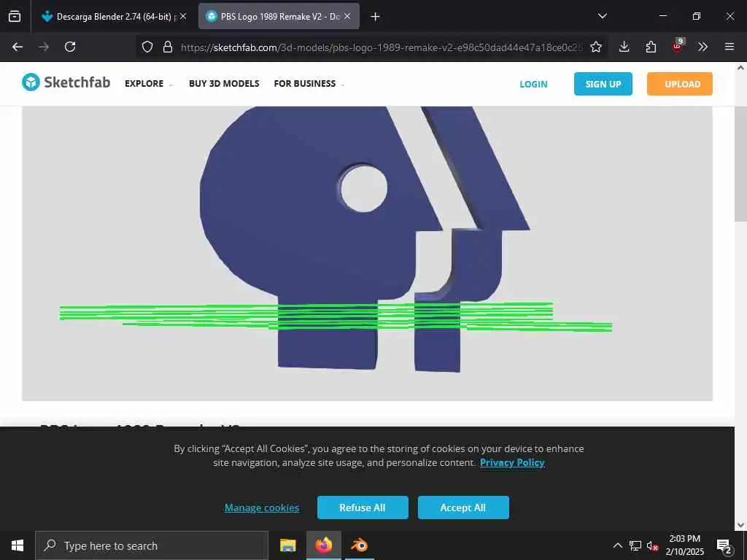
Task: Show more tools with the double-chevron icon
Action: [703, 47]
